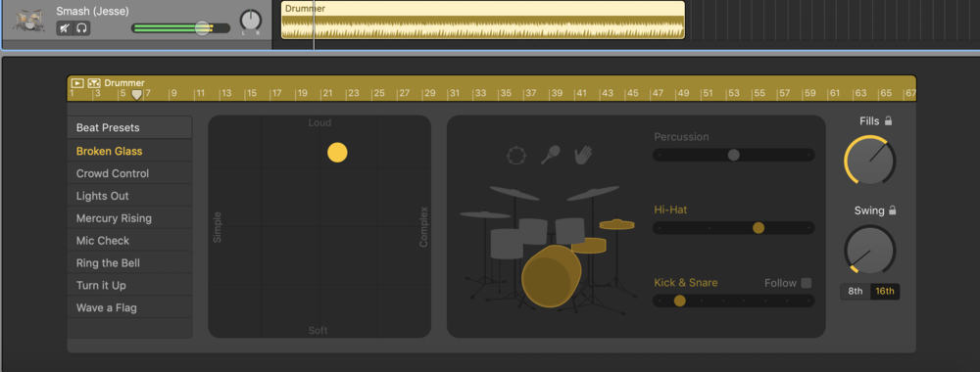Click the play icon in Drummer ruler
980x372 pixels.
[76, 82]
